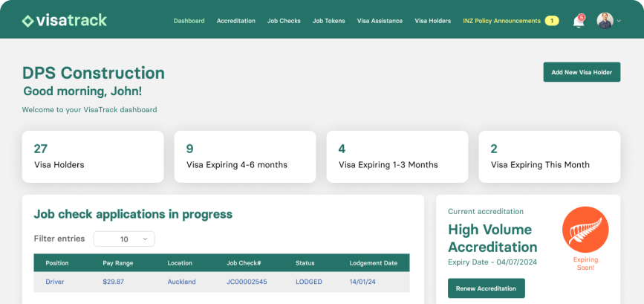This screenshot has width=644, height=304.
Task: Click the Auckland location cell
Action: click(181, 282)
